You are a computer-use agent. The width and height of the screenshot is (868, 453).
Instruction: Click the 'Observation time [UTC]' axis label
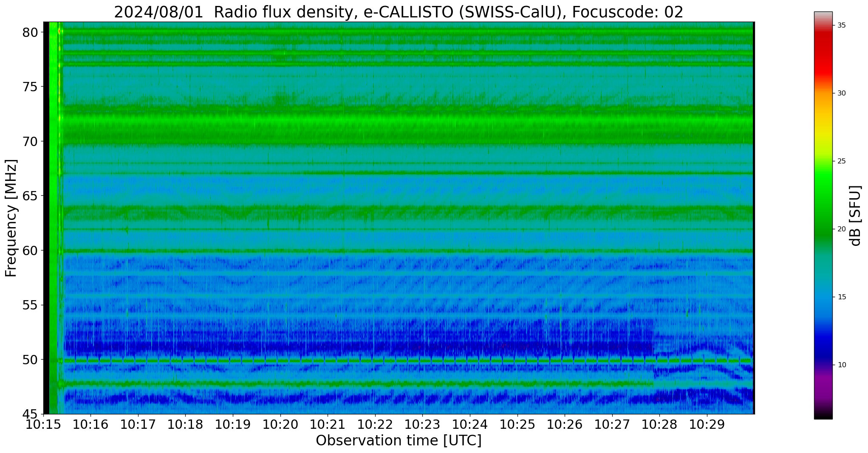(399, 441)
